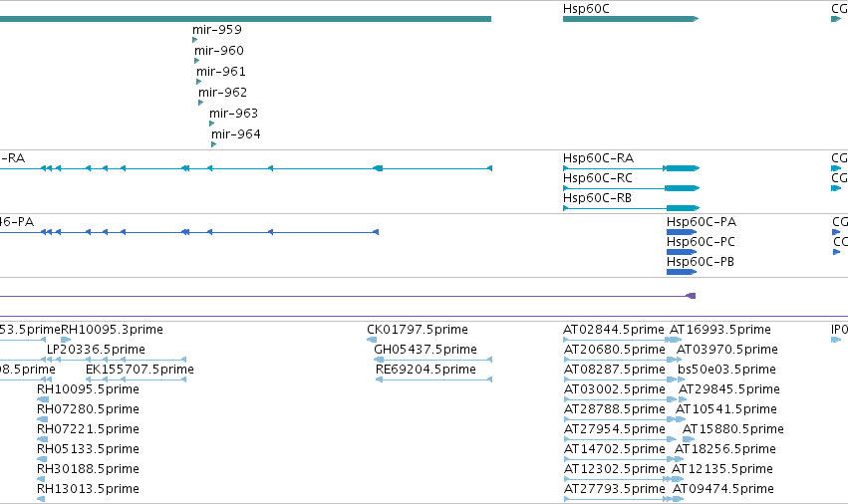Select the Hsp60C-RC transcript
Image resolution: width=848 pixels, height=504 pixels.
[631, 188]
